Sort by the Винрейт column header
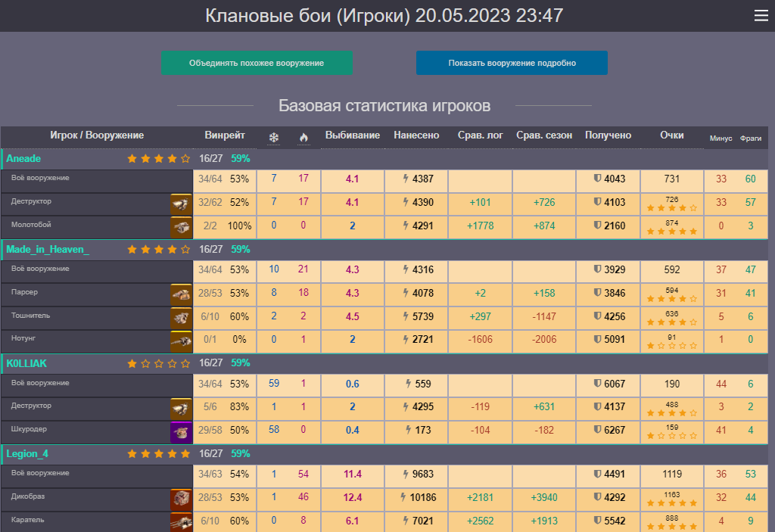The image size is (775, 532). pos(225,135)
